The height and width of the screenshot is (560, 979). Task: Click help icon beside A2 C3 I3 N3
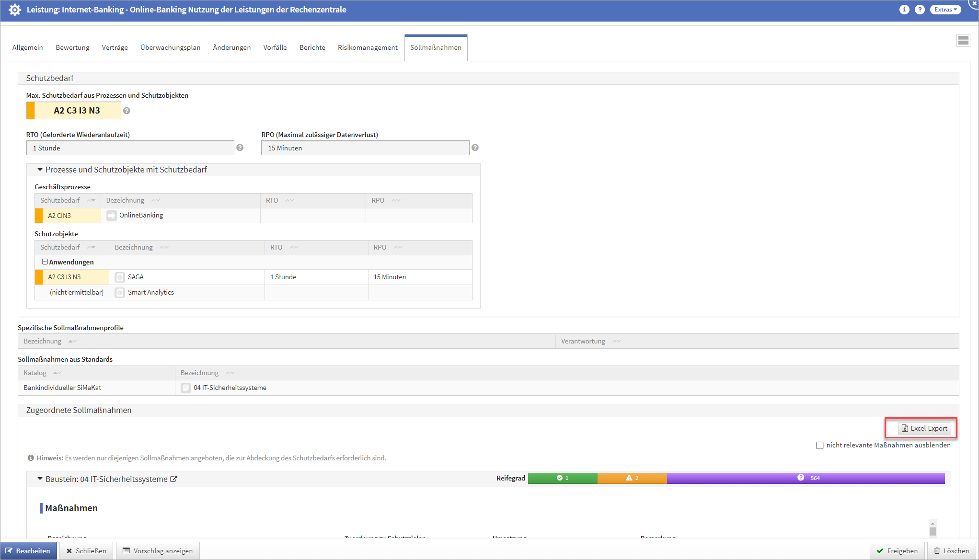pyautogui.click(x=127, y=111)
